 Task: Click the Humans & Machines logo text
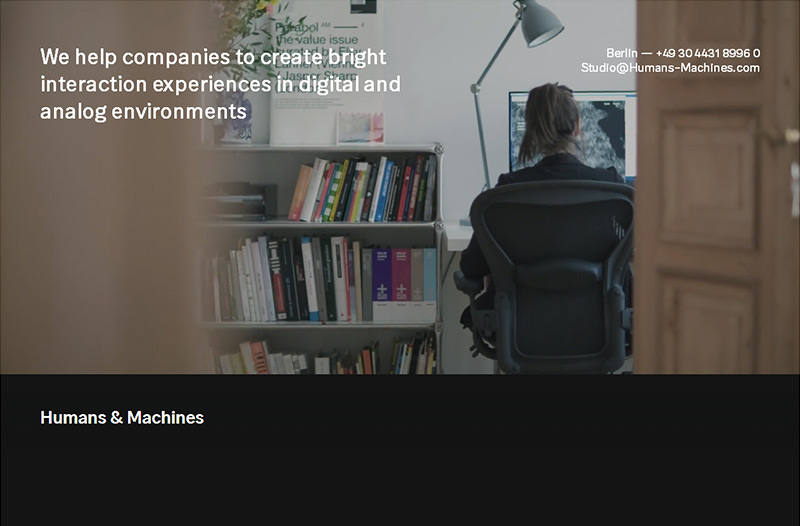[122, 417]
